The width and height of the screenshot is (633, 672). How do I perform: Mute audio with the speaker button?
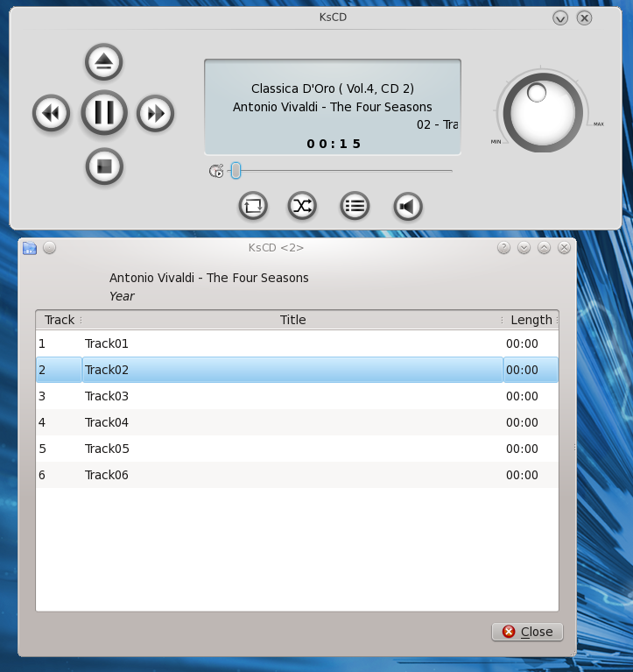click(408, 206)
